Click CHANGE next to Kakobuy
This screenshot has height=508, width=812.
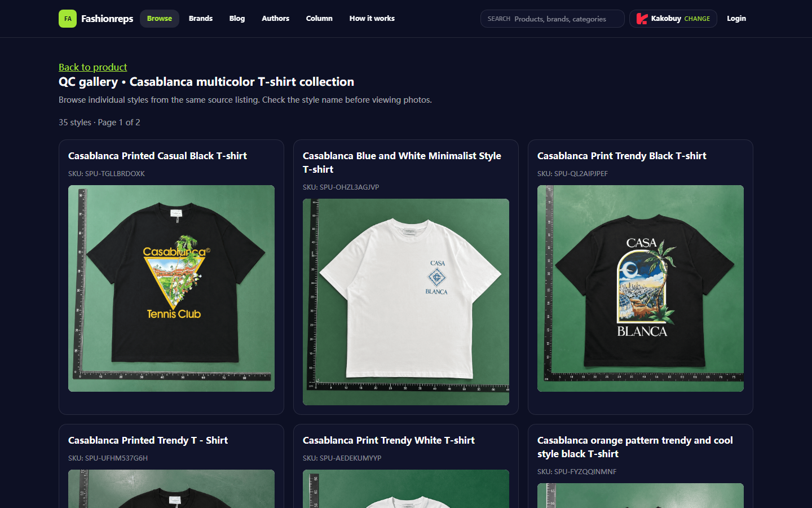pos(697,19)
